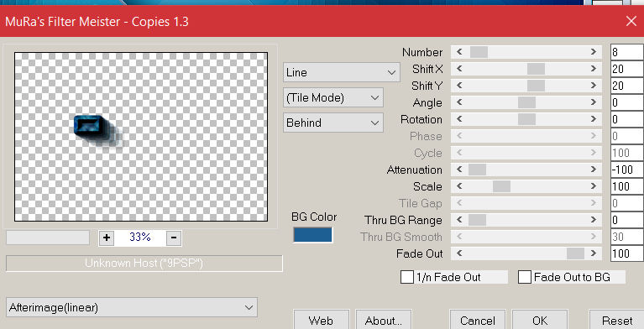Click the Shift Y value field
Image resolution: width=644 pixels, height=329 pixels.
[x=627, y=86]
